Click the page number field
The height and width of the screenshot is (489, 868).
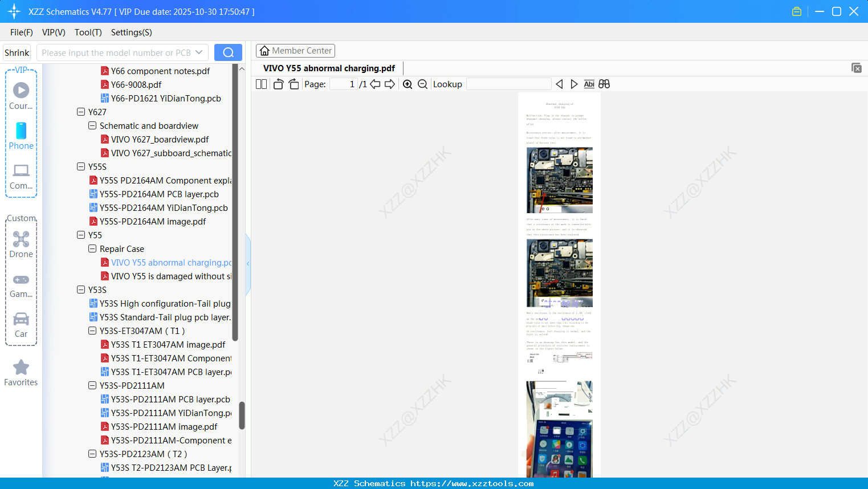tap(344, 84)
